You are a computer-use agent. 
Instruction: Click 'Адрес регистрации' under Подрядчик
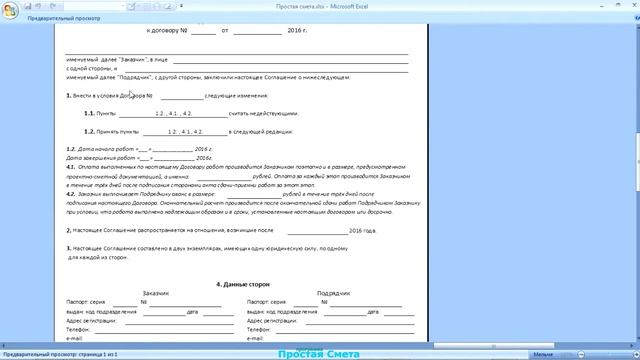(272, 321)
